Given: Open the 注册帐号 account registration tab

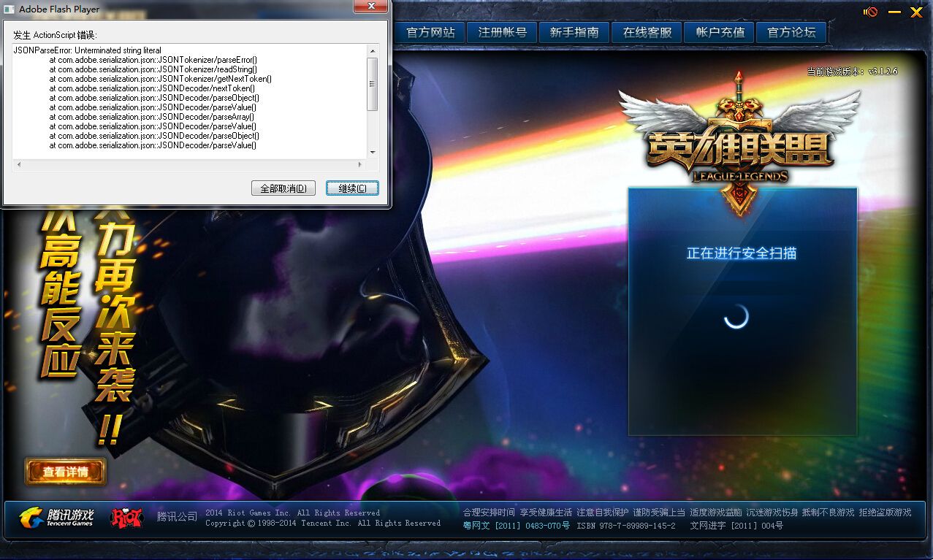Looking at the screenshot, I should click(x=501, y=32).
